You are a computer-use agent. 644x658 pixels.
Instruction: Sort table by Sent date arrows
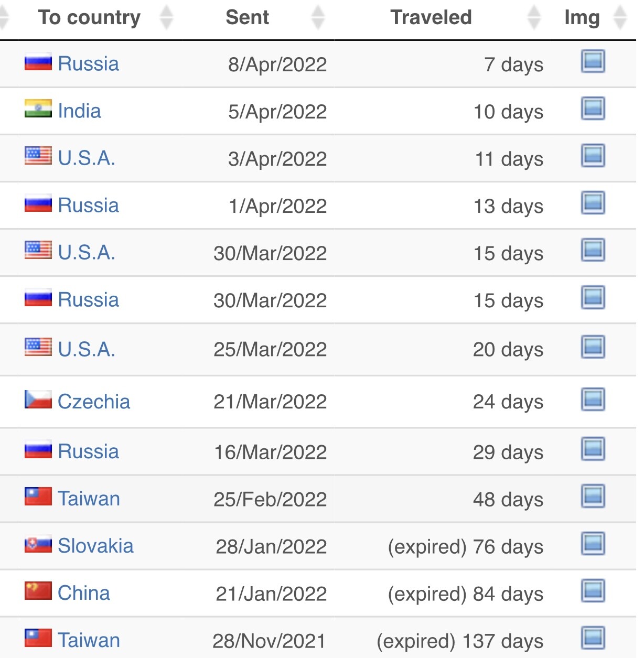(x=318, y=17)
